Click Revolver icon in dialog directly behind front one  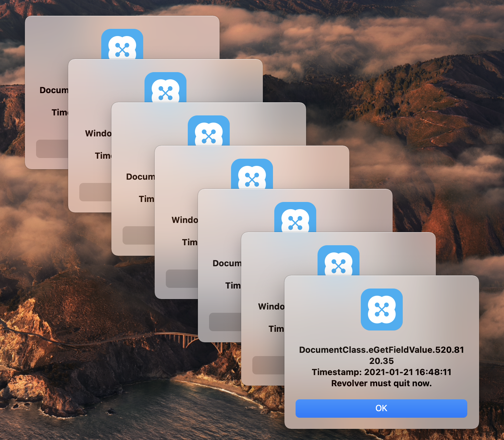tap(338, 261)
